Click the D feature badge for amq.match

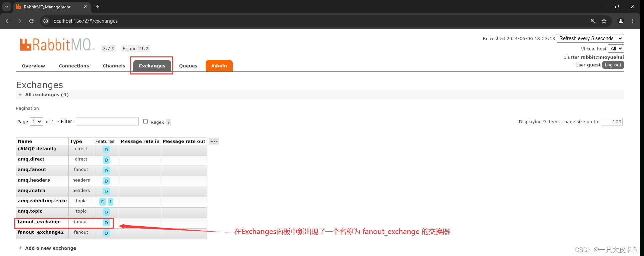[x=106, y=191]
